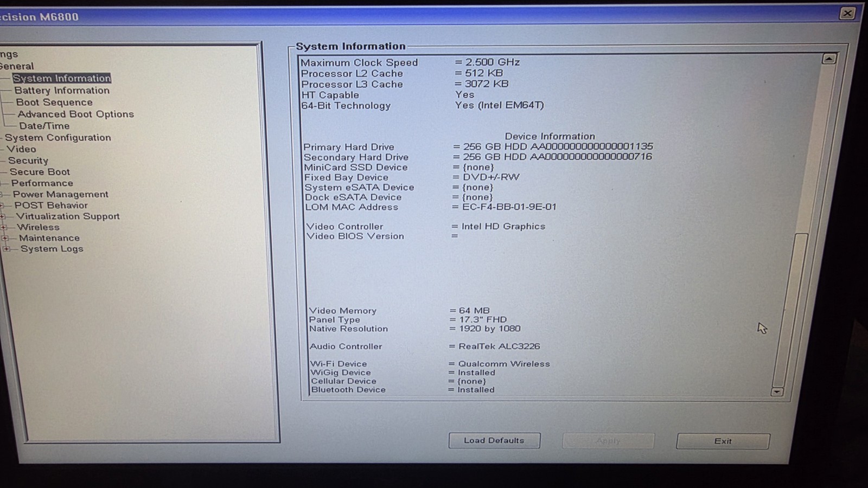The width and height of the screenshot is (868, 488).
Task: Click the greyed Apply button
Action: point(608,441)
